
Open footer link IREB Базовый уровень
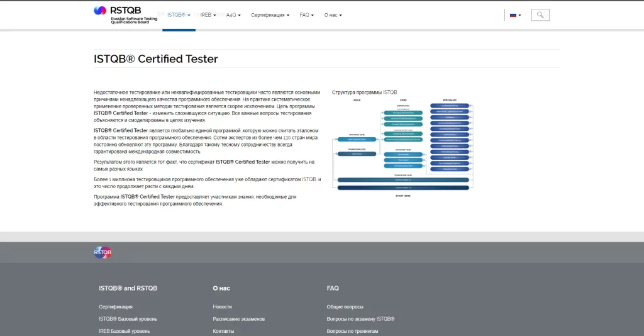(x=124, y=331)
